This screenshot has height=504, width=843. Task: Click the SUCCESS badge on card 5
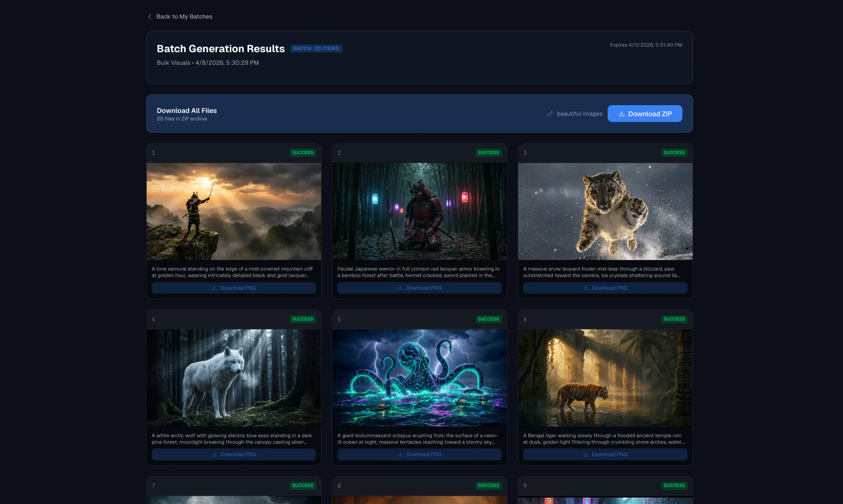(488, 319)
